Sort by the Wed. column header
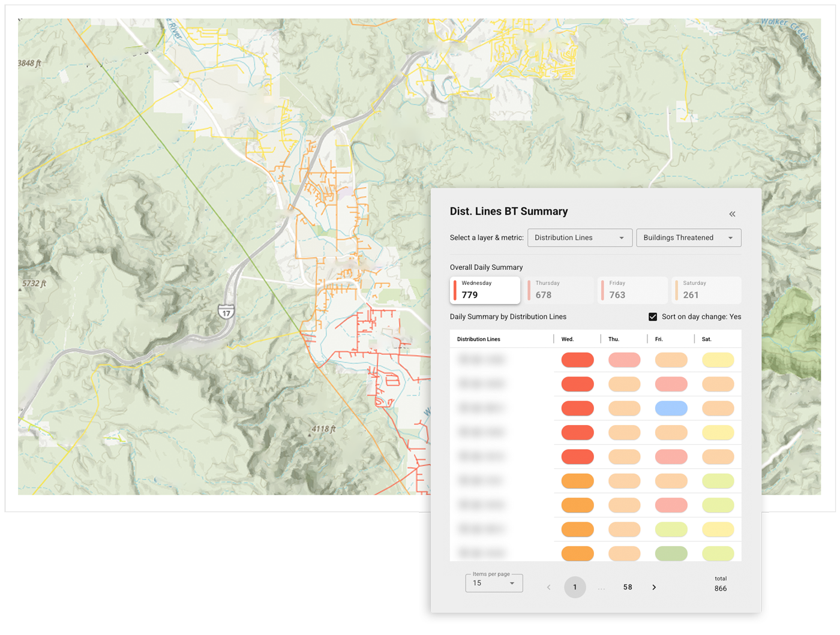The width and height of the screenshot is (840, 635). 568,339
